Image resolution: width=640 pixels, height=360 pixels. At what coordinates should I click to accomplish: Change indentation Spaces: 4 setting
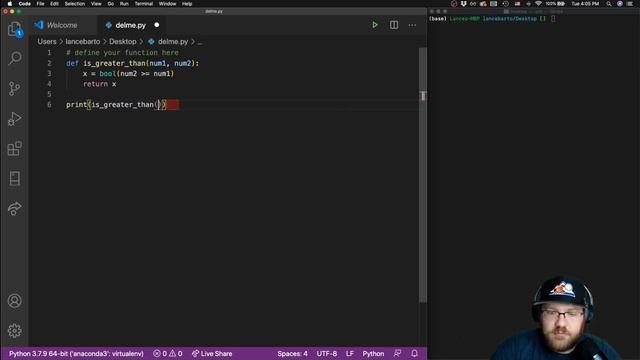point(292,353)
